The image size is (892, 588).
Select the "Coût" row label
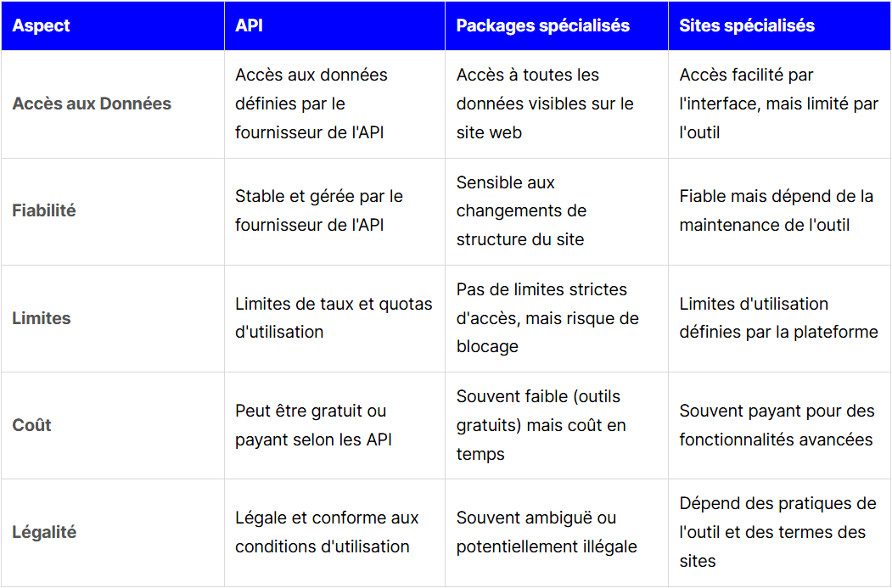click(x=32, y=425)
